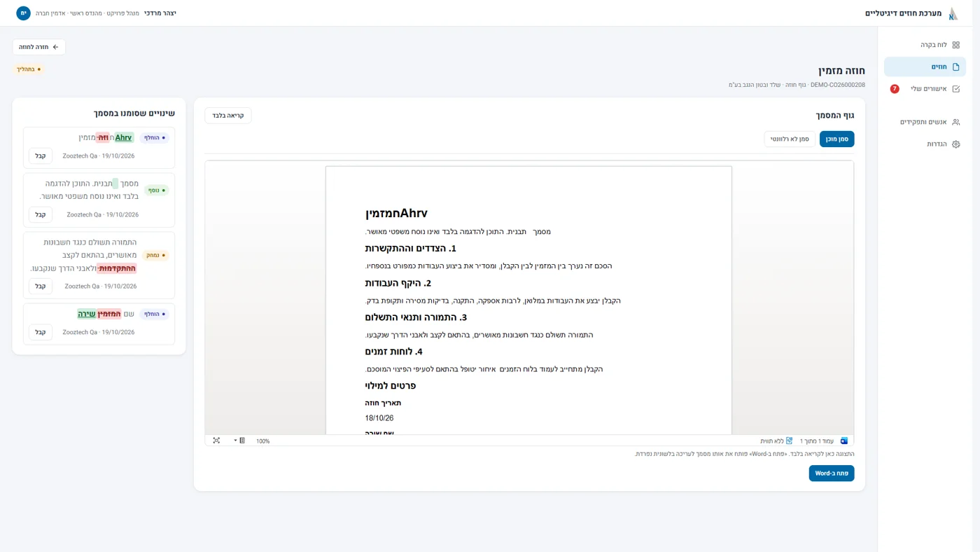Image resolution: width=980 pixels, height=552 pixels.
Task: Click the document heading 4. לוחות זמנים
Action: point(393,352)
